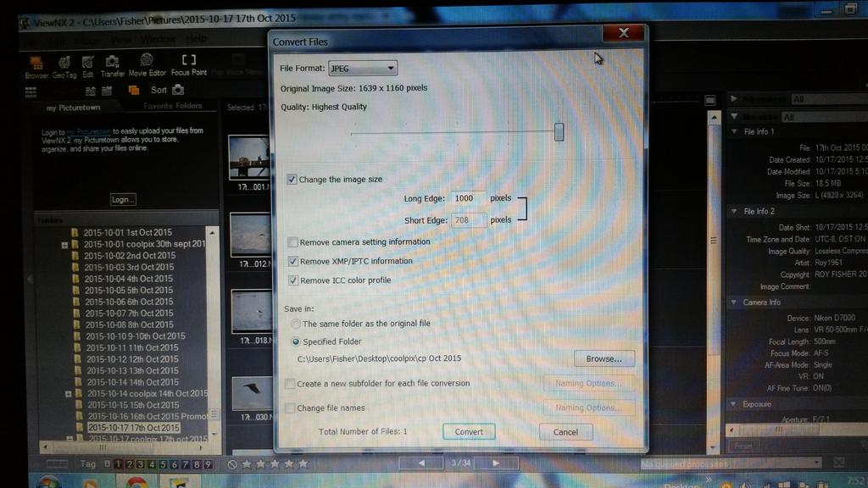Open the Sort dropdown
The height and width of the screenshot is (488, 868).
tap(159, 90)
